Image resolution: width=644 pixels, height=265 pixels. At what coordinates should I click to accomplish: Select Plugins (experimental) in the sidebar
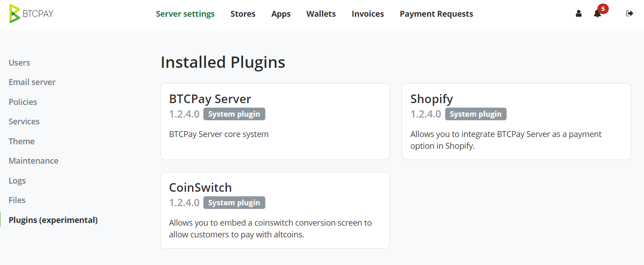53,220
